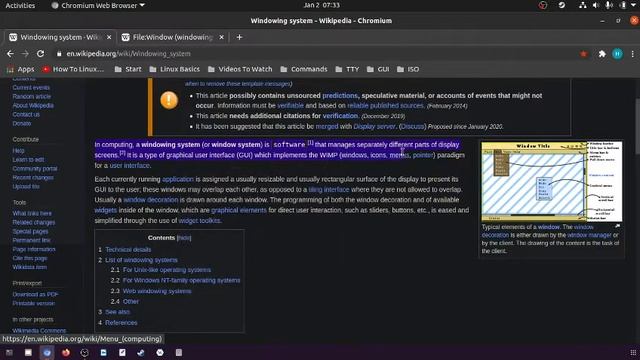The width and height of the screenshot is (640, 360).
Task: Jump to Technical details section
Action: [x=128, y=249]
